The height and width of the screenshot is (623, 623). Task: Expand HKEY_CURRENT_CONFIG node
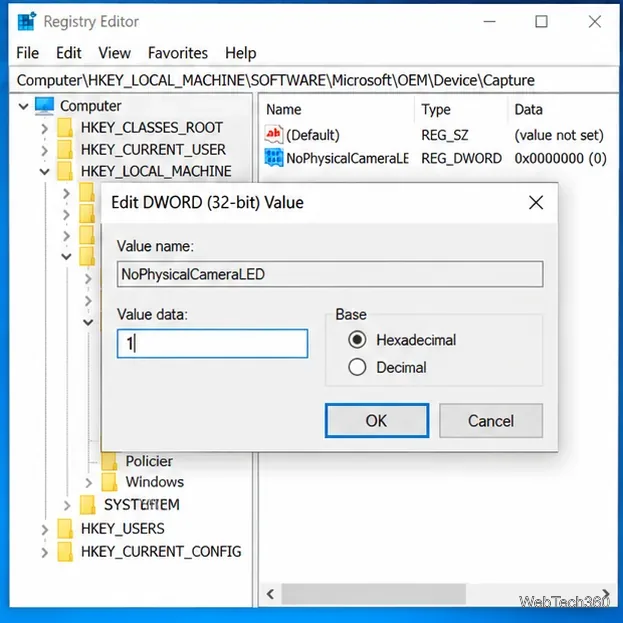pos(44,552)
